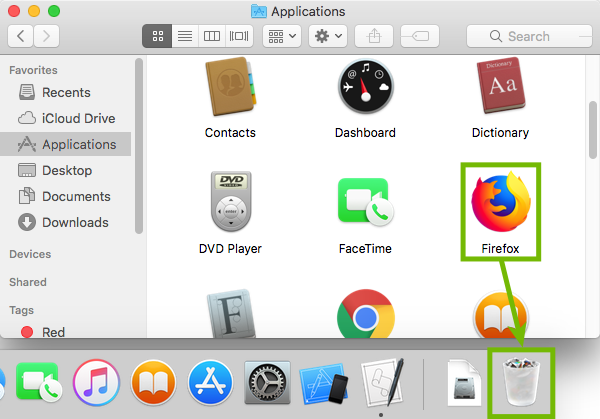Go forward in Finder history
Viewport: 600px width, 419px height.
(46, 36)
